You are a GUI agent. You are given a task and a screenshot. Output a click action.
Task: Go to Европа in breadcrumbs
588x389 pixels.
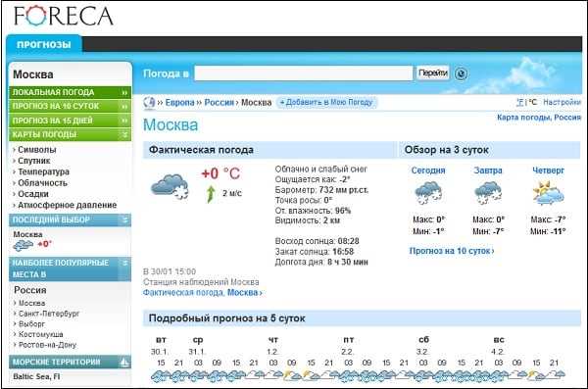180,103
